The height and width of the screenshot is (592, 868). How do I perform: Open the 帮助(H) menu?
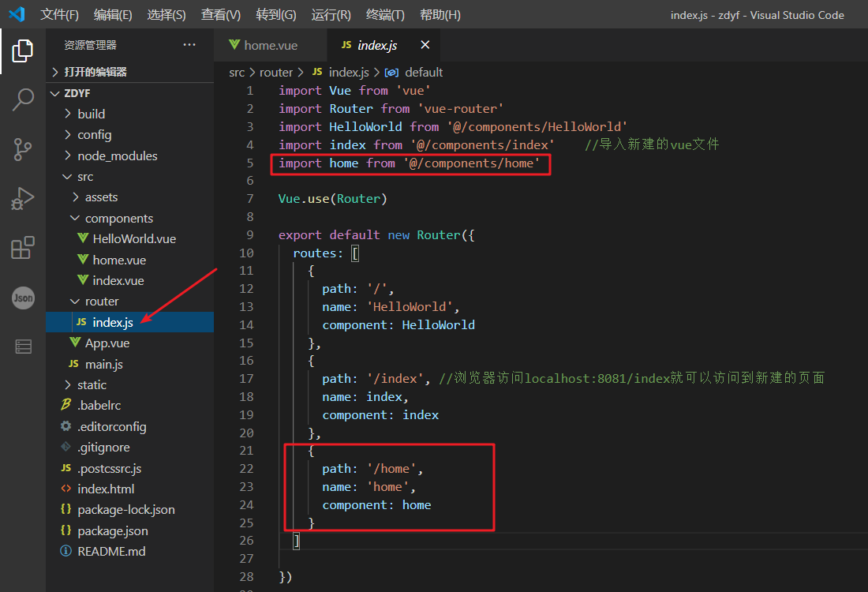(440, 15)
